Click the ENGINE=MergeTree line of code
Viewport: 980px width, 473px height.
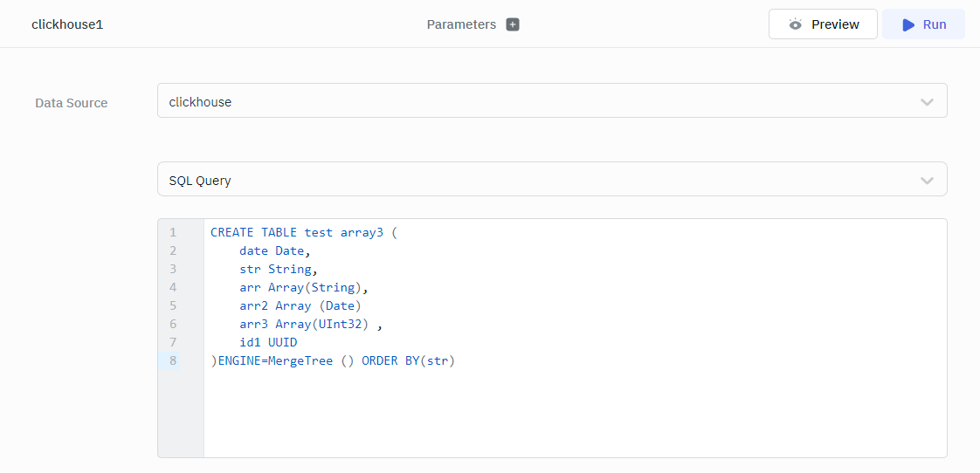pyautogui.click(x=333, y=360)
